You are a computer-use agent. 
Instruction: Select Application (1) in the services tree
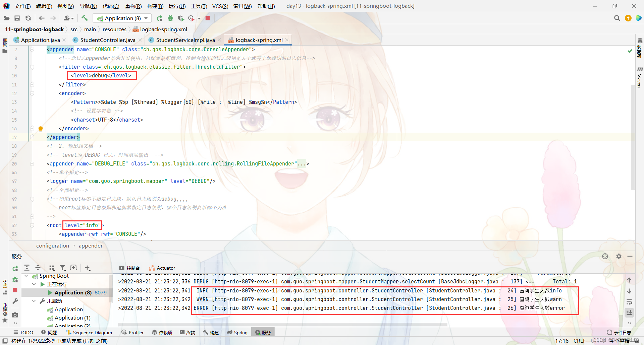[72, 318]
